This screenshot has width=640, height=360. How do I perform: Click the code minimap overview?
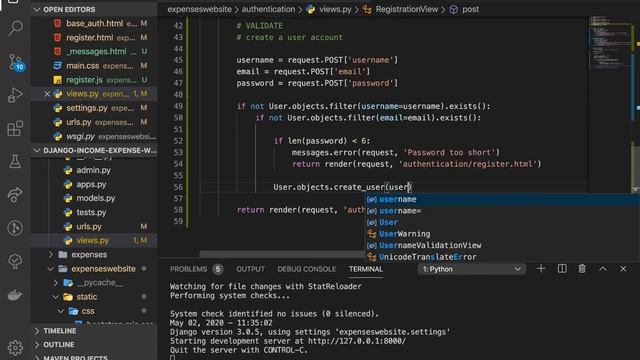point(610,41)
